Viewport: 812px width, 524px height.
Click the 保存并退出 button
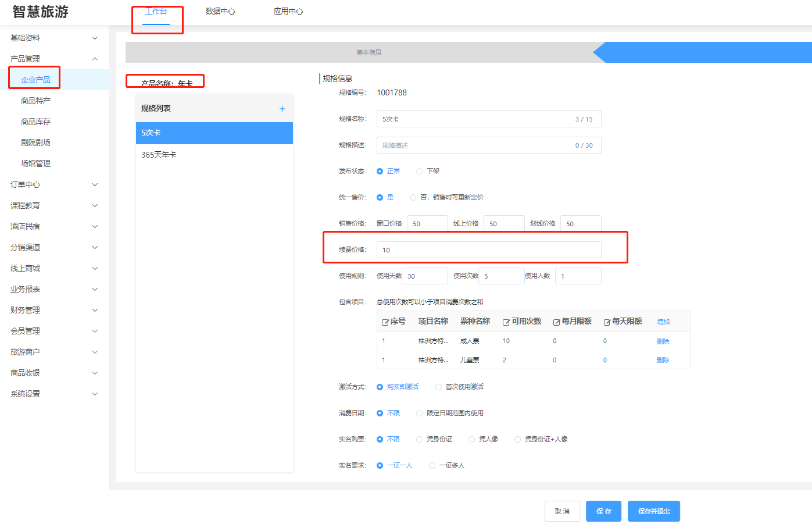[653, 511]
